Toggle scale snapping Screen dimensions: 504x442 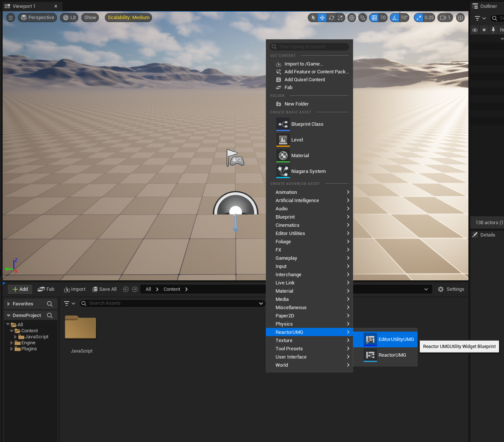[419, 18]
